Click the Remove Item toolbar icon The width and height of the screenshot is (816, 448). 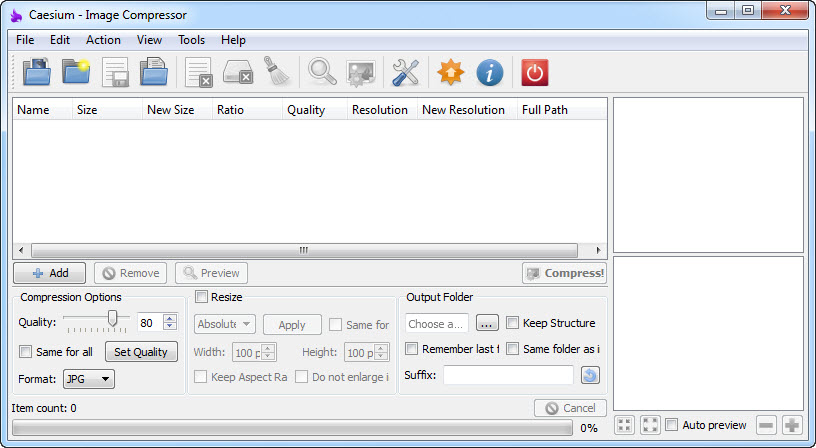click(199, 72)
